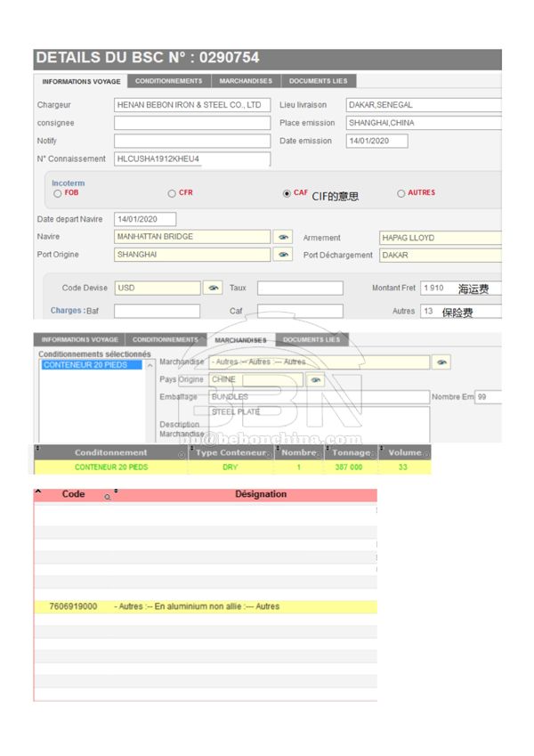Sort by Désignation column header
The image size is (534, 756).
[261, 494]
